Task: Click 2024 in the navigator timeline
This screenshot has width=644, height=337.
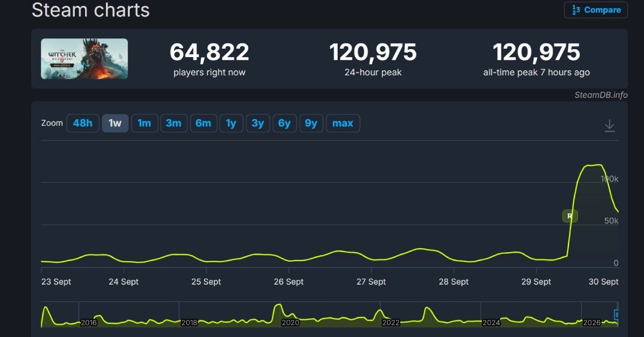Action: [x=492, y=323]
